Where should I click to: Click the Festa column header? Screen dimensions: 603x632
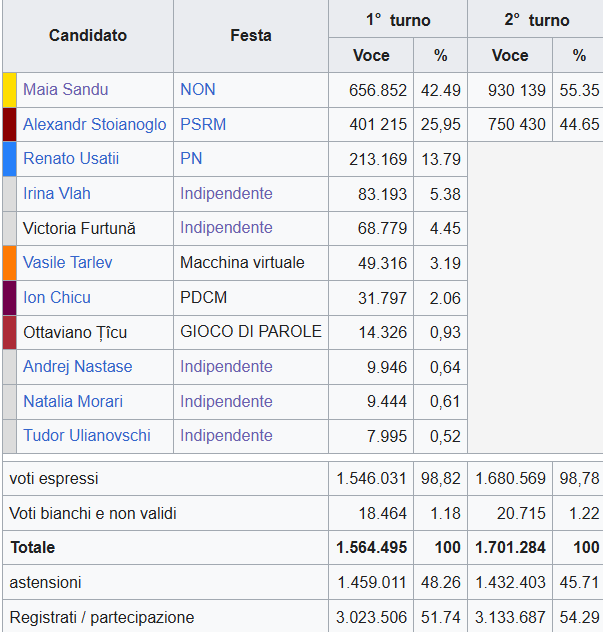250,36
